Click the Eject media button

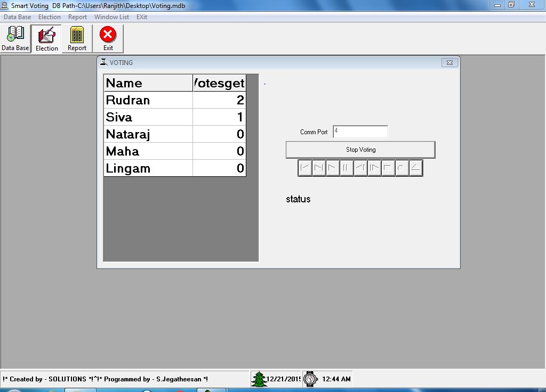[416, 168]
